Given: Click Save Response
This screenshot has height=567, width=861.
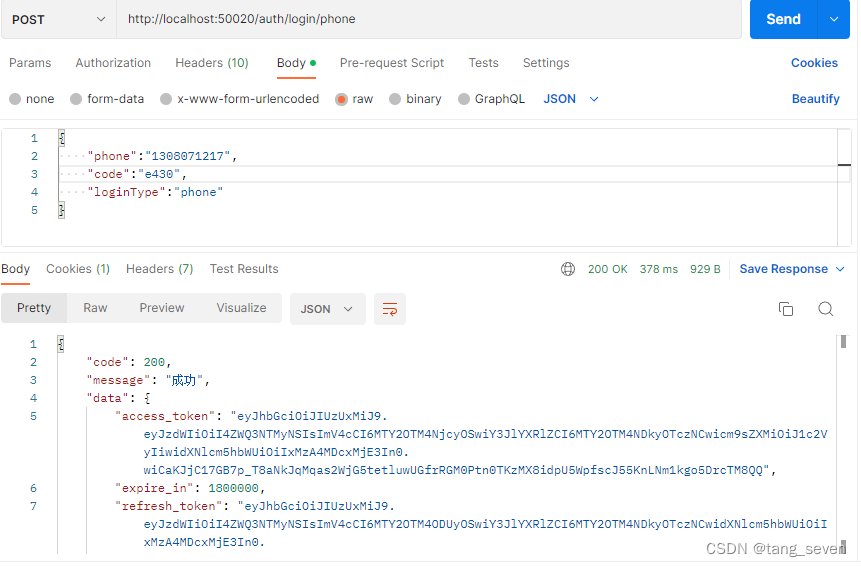Looking at the screenshot, I should 784,269.
